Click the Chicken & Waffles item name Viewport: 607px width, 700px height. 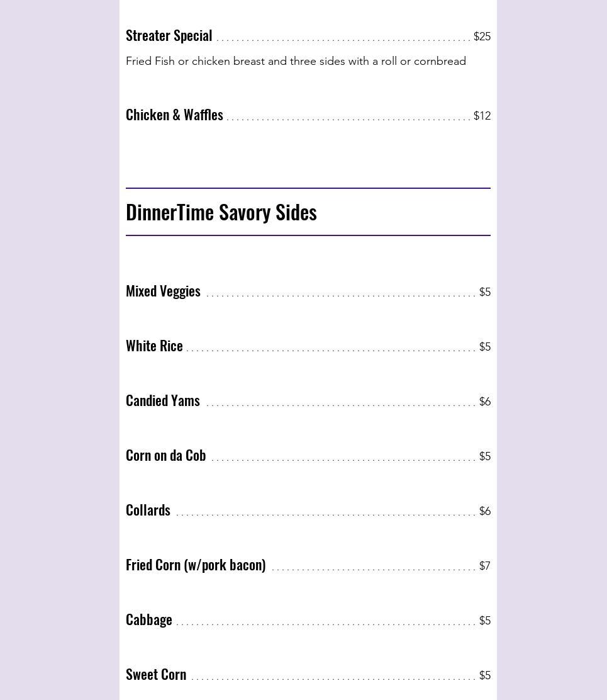(174, 115)
